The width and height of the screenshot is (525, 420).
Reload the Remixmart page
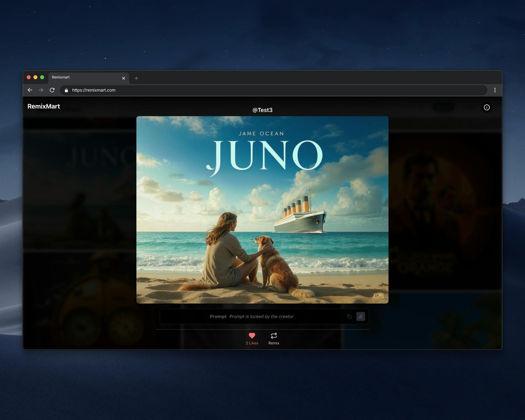coord(52,90)
